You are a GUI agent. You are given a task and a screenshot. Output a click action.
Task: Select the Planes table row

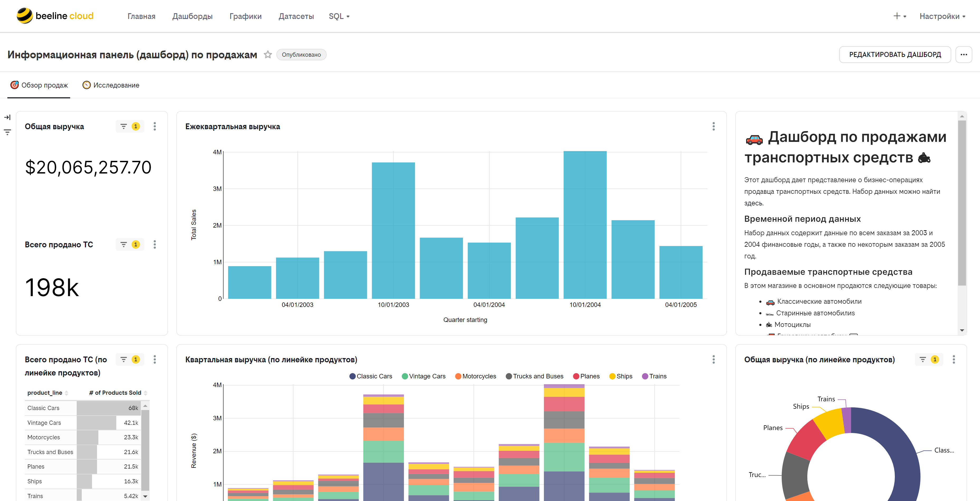click(x=83, y=466)
